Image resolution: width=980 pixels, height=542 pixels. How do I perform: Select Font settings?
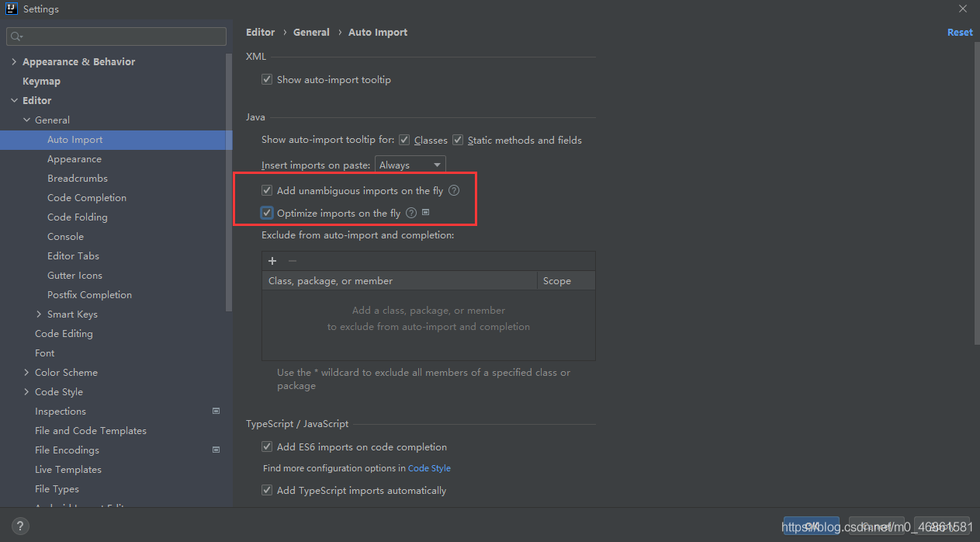click(45, 353)
